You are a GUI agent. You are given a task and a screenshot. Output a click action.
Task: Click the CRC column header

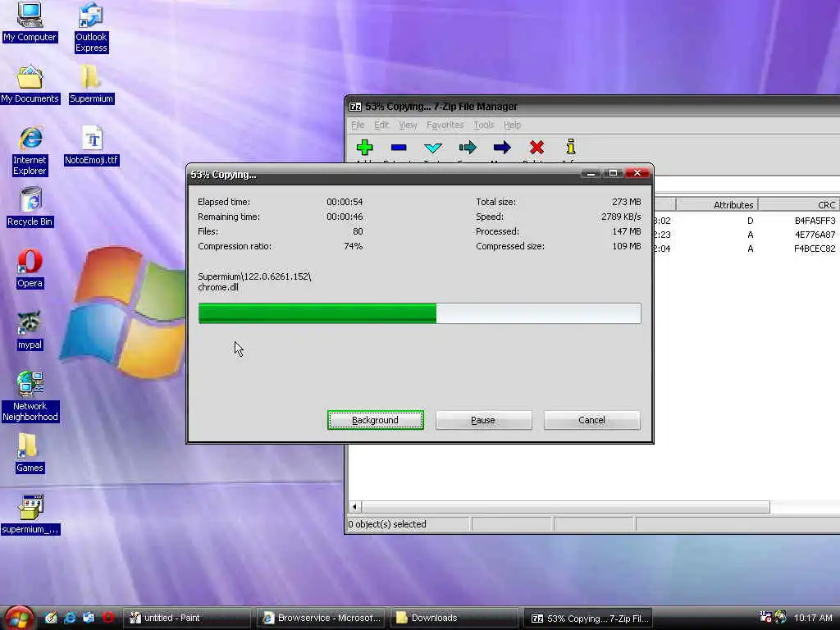click(x=799, y=204)
